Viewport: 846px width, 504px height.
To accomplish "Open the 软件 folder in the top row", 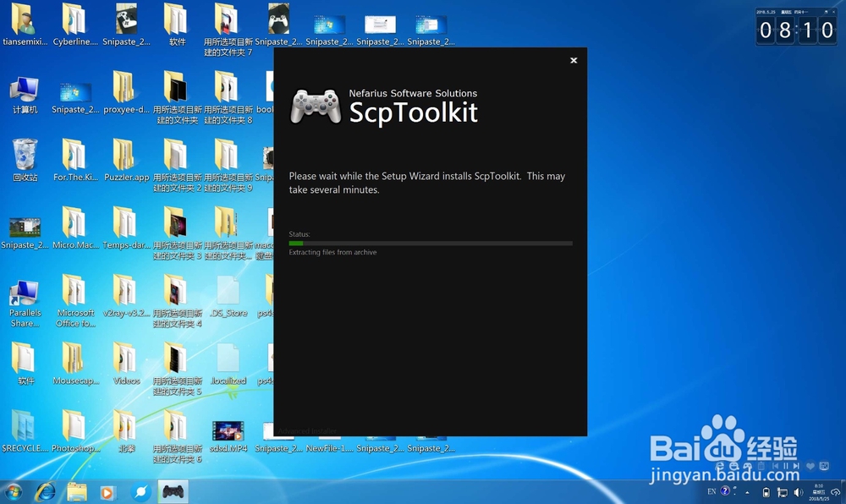I will tap(177, 25).
